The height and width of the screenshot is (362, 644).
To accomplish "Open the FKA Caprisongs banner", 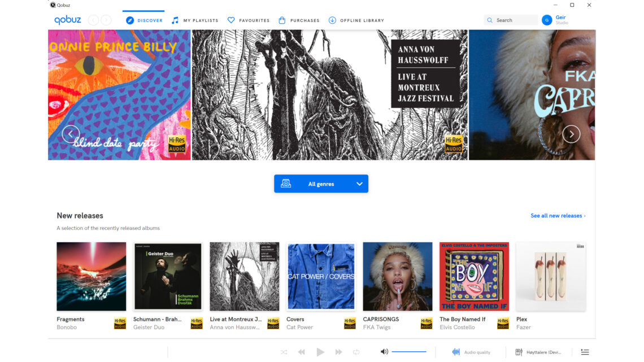I will click(532, 95).
